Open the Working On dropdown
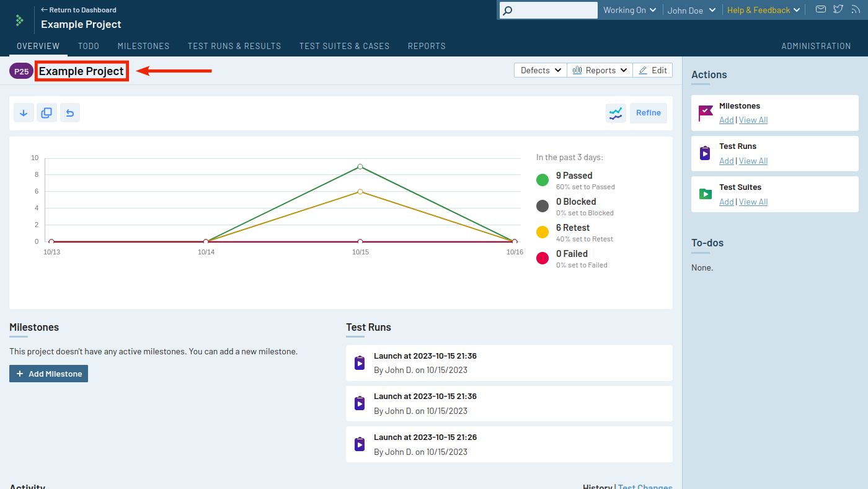This screenshot has width=868, height=489. [629, 10]
